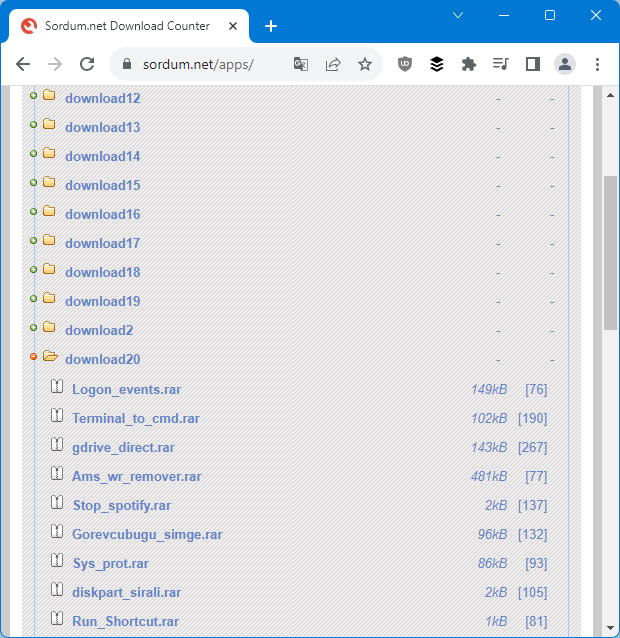
Task: Collapse the open download20 folder node
Action: pos(33,356)
